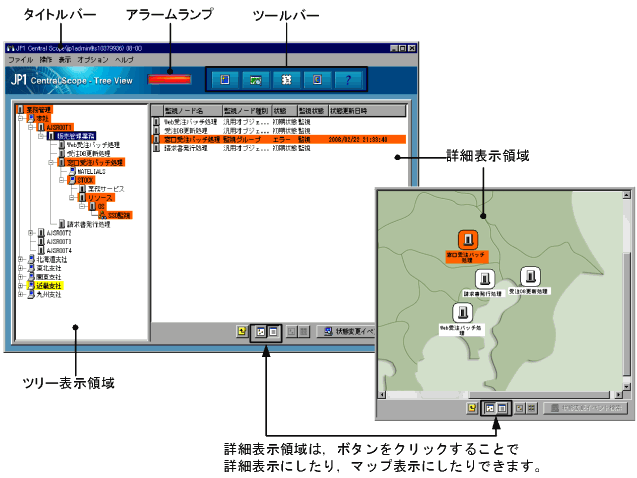Open the 操作 menu
The image size is (637, 478).
[x=46, y=60]
